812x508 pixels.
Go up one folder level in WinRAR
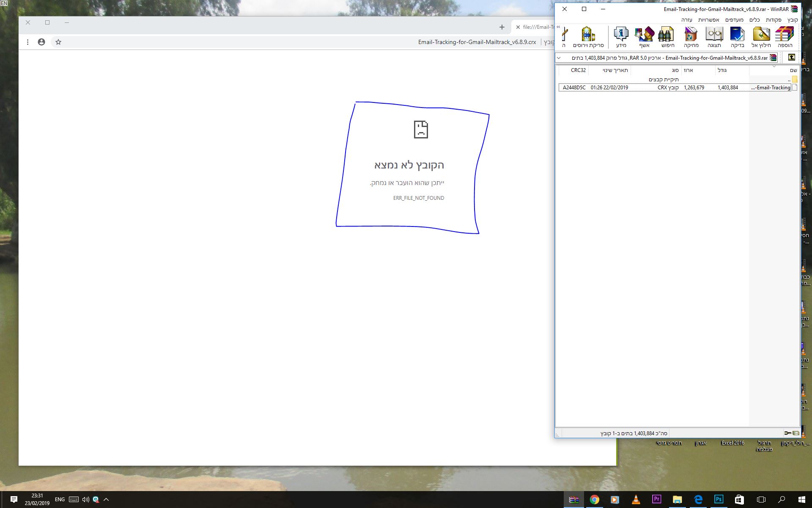click(x=792, y=58)
